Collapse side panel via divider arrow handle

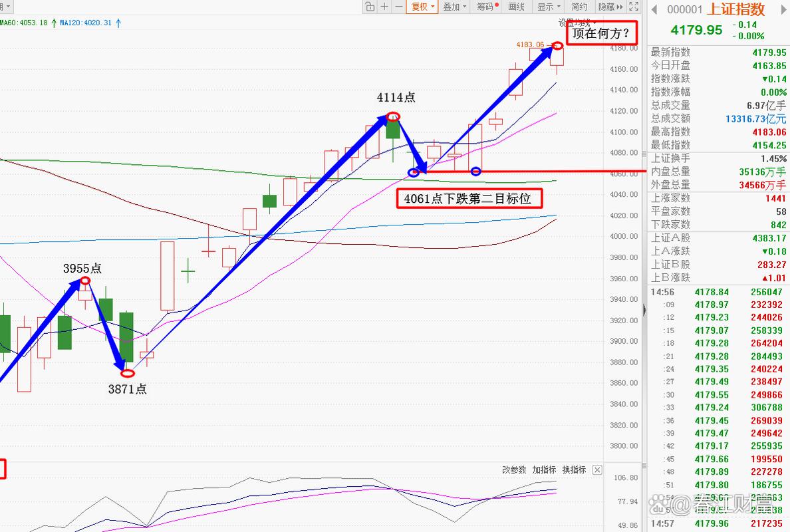[x=644, y=309]
